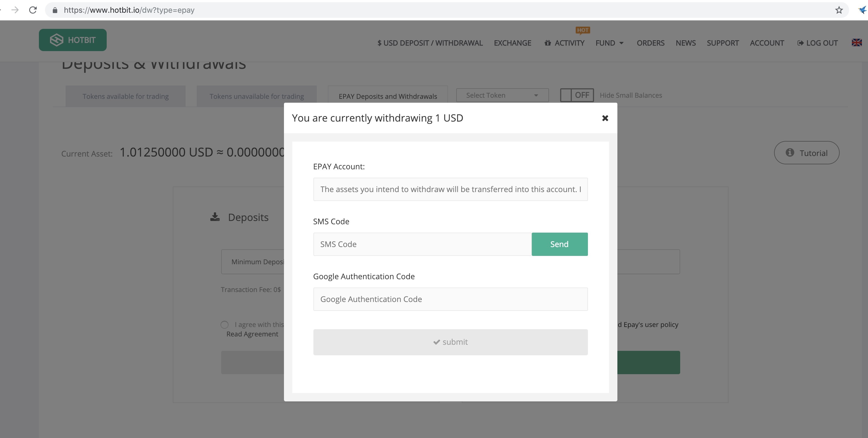Click the Google Authentication Code field
The image size is (868, 438).
point(450,299)
